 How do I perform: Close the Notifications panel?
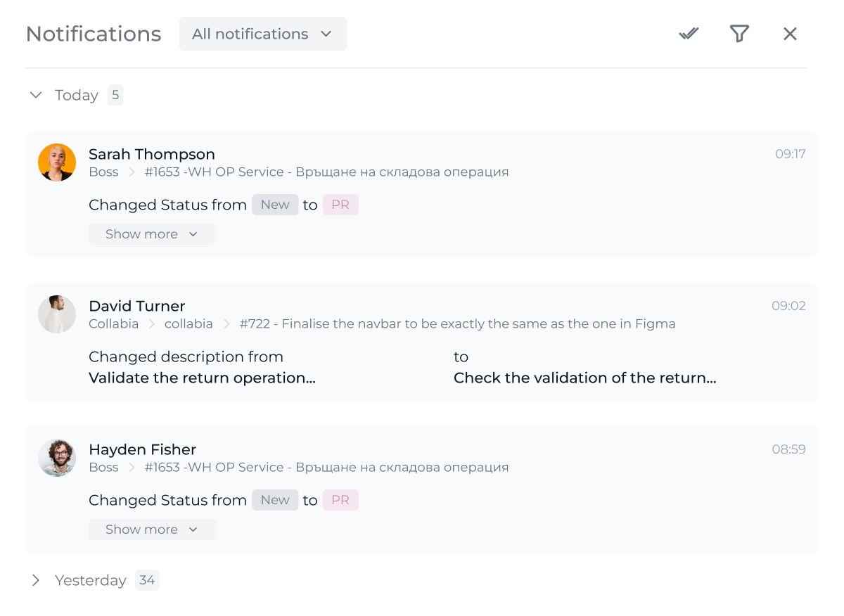(790, 33)
